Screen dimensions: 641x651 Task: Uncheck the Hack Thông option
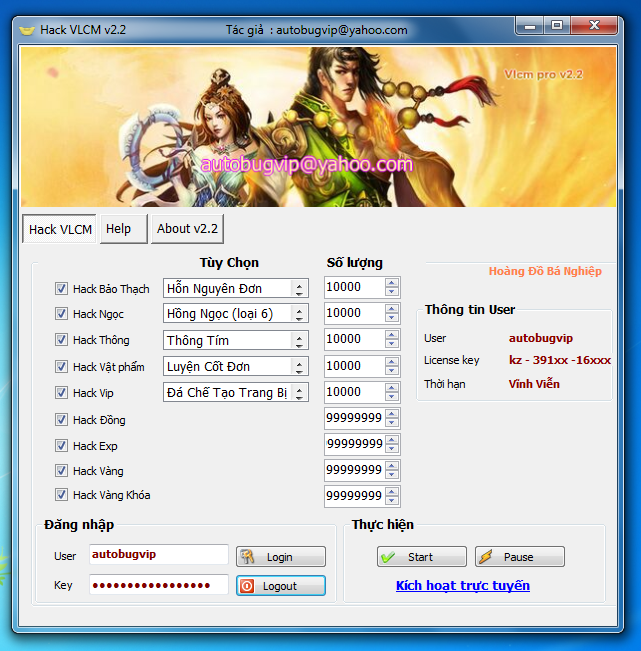pos(61,340)
